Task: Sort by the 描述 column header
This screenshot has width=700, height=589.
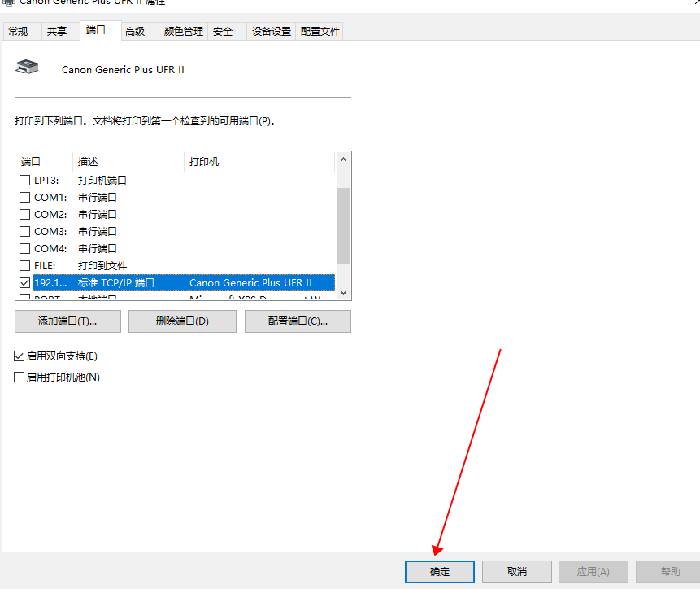Action: pyautogui.click(x=128, y=162)
